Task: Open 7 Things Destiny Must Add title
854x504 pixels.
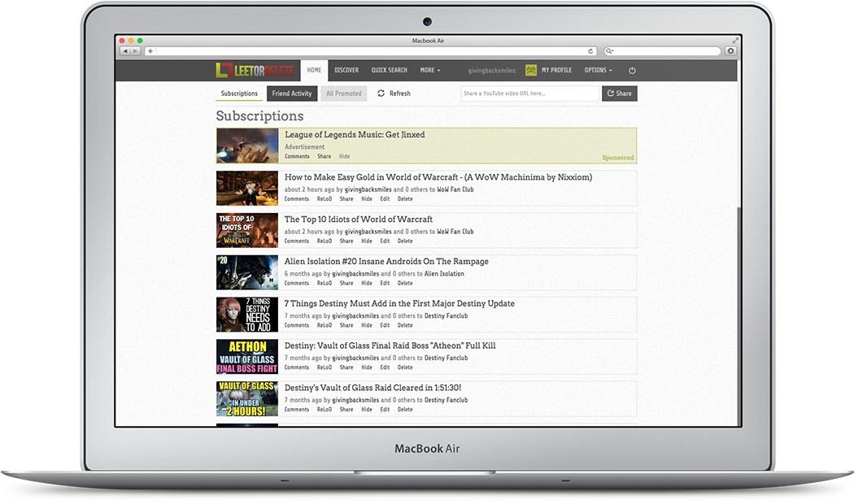Action: pyautogui.click(x=399, y=303)
